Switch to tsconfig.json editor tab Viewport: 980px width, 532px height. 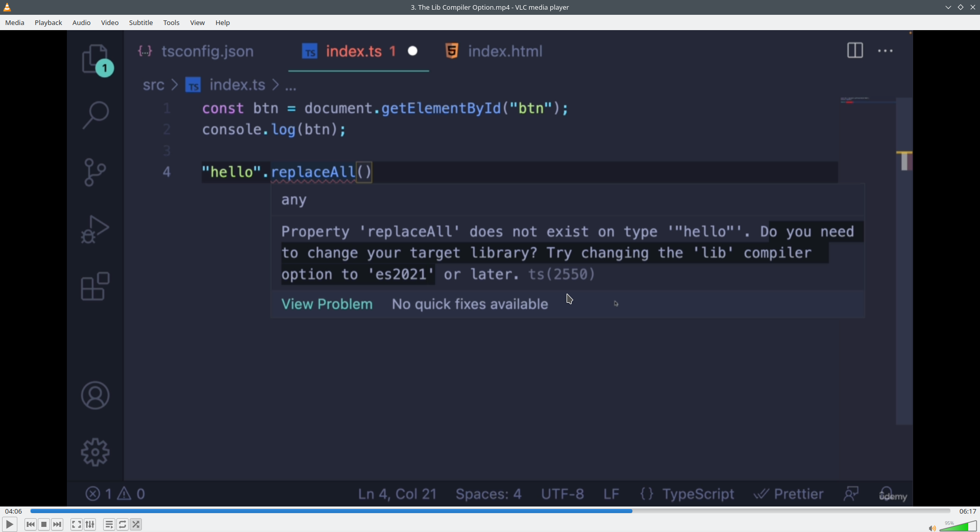coord(197,52)
